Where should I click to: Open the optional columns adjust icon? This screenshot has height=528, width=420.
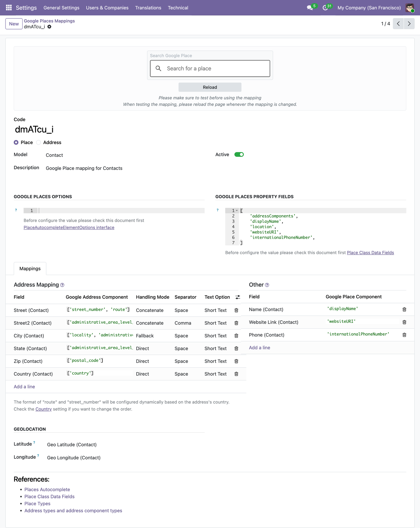click(238, 297)
